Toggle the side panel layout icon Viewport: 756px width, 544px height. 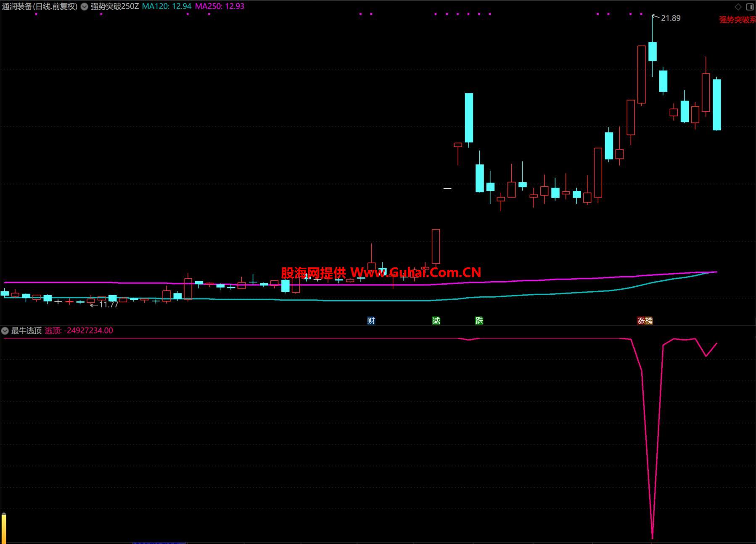(x=750, y=7)
